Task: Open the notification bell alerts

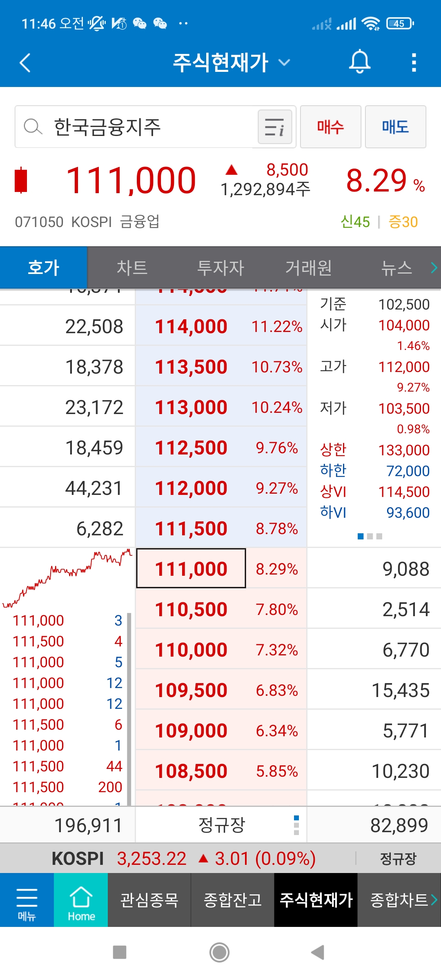Action: pos(359,62)
